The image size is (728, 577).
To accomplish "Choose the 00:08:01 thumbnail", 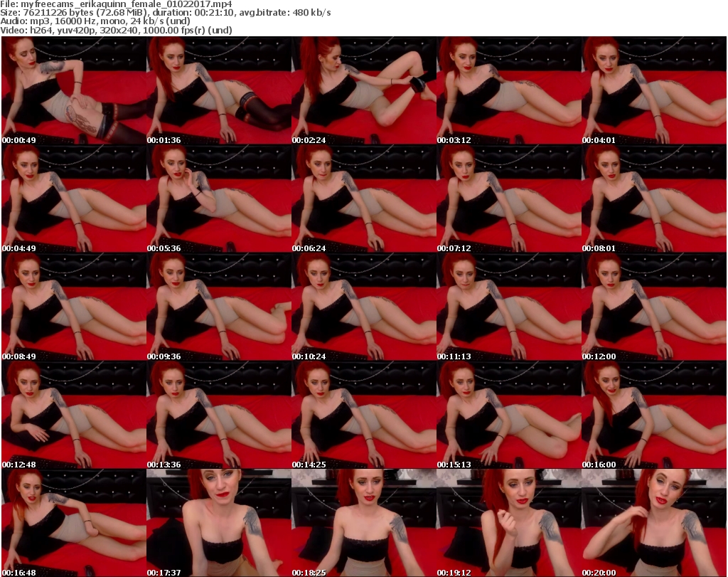I will 654,198.
